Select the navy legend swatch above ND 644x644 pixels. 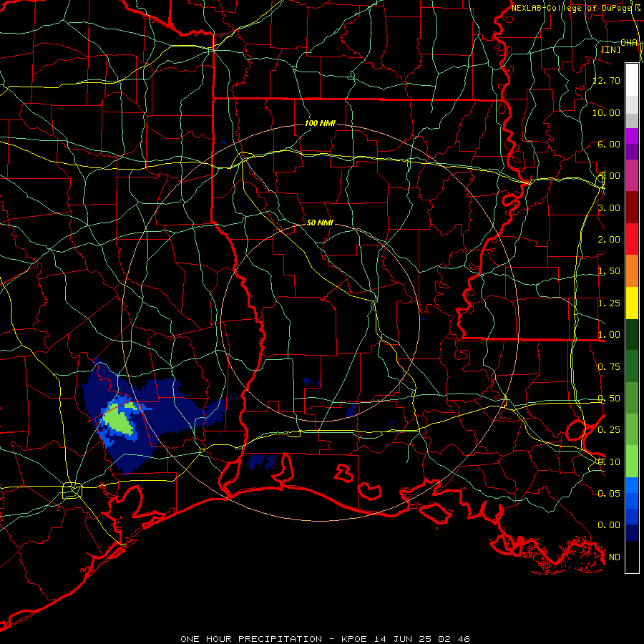pos(632,533)
